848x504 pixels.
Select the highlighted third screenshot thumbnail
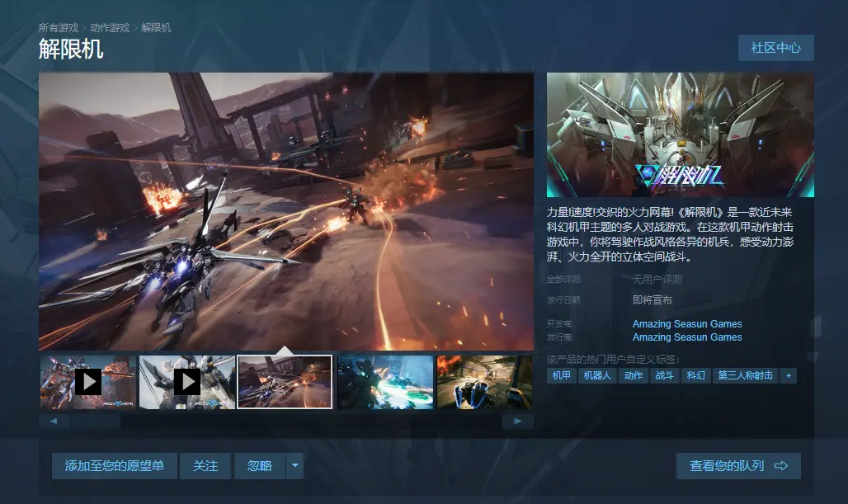(285, 382)
